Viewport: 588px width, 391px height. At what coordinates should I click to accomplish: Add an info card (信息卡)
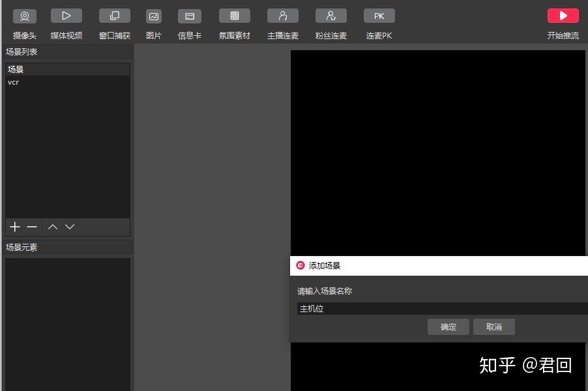coord(190,16)
